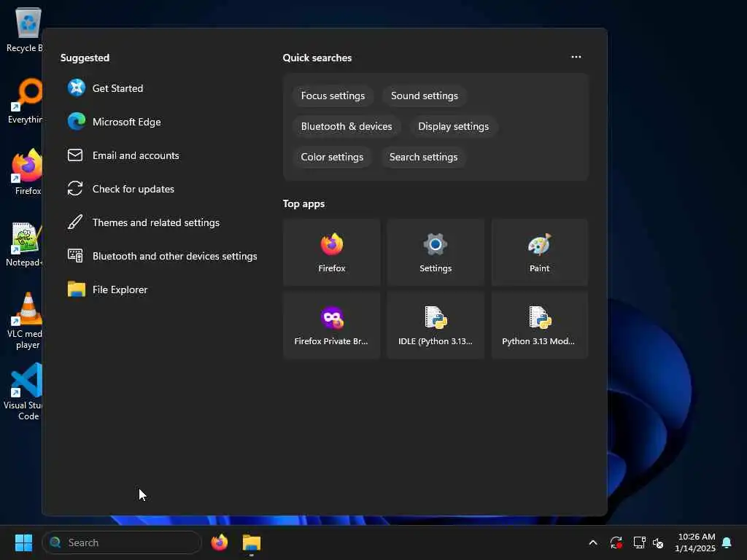Select the Visual Studio Code shortcut

23,392
